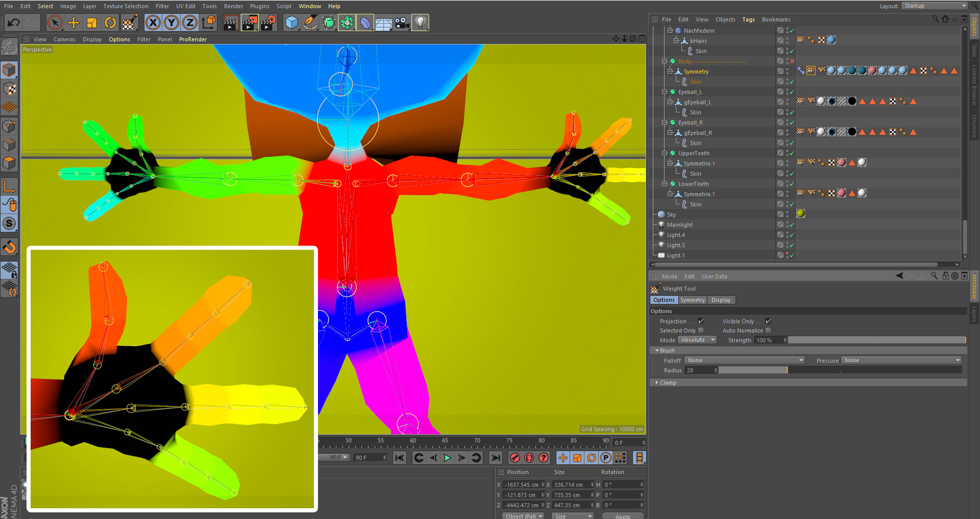Add a light object

pyautogui.click(x=420, y=22)
